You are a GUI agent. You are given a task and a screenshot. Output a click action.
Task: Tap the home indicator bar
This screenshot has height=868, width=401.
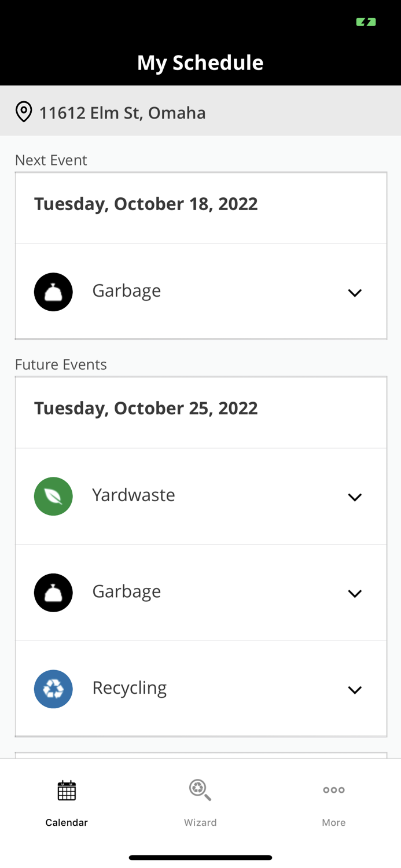coord(200,858)
